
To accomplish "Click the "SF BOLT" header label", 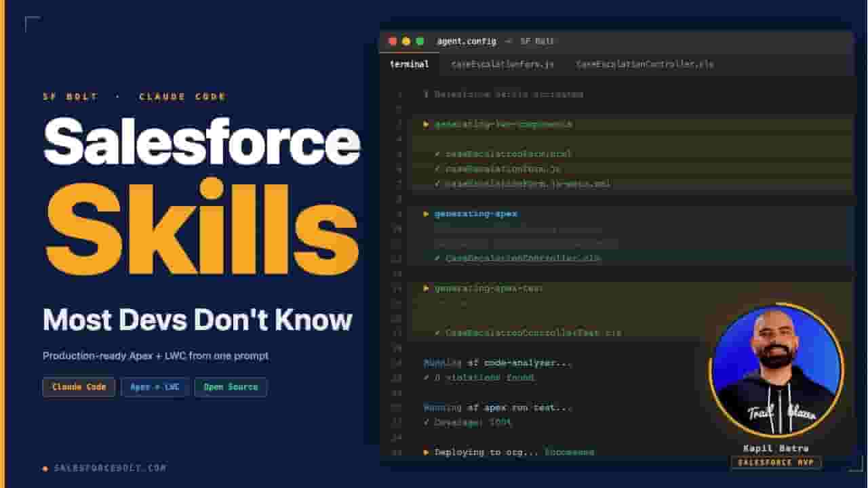I will pos(71,96).
